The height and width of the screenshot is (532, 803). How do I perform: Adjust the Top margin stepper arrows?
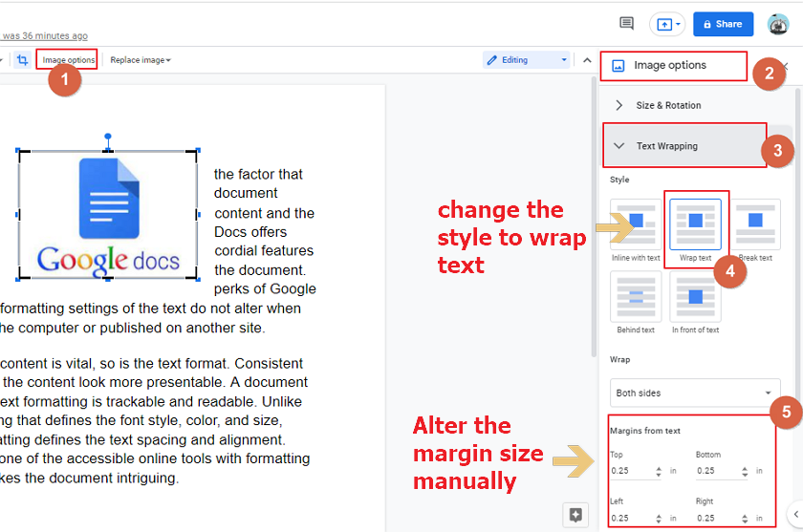(x=659, y=471)
